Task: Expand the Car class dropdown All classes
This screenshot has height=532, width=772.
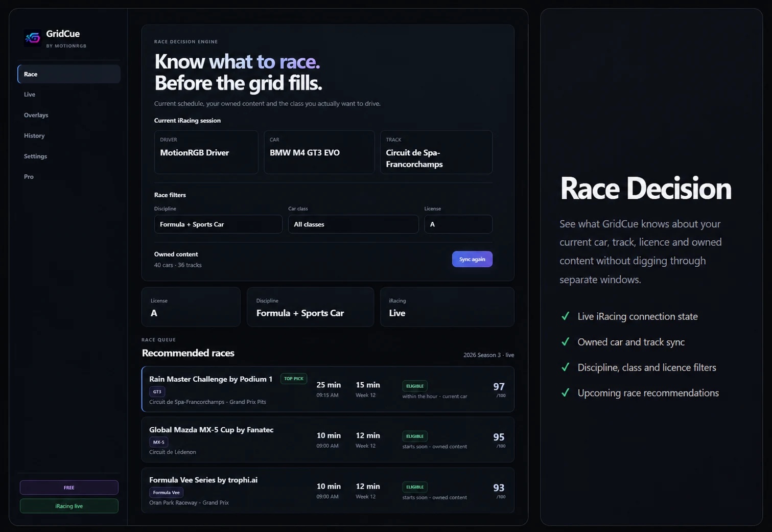Action: pos(353,224)
